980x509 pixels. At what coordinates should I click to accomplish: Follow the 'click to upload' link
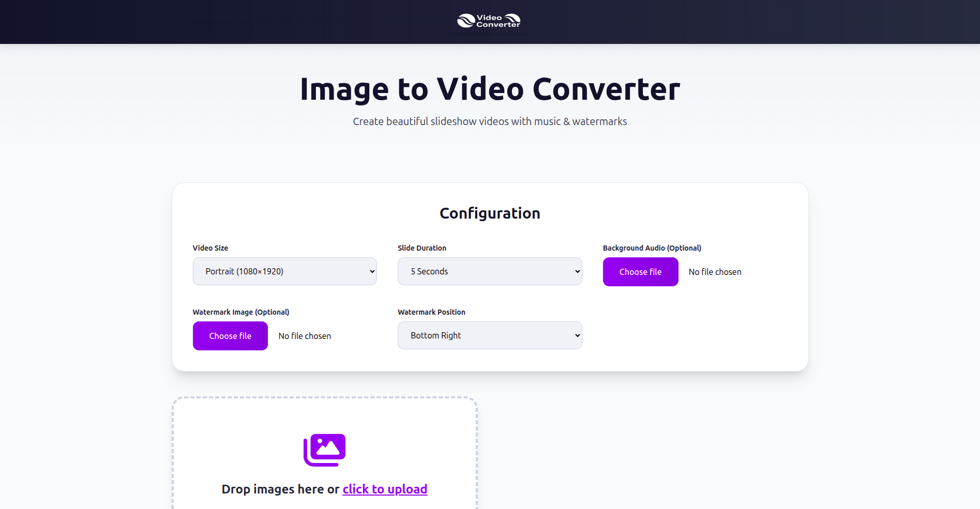coord(385,489)
